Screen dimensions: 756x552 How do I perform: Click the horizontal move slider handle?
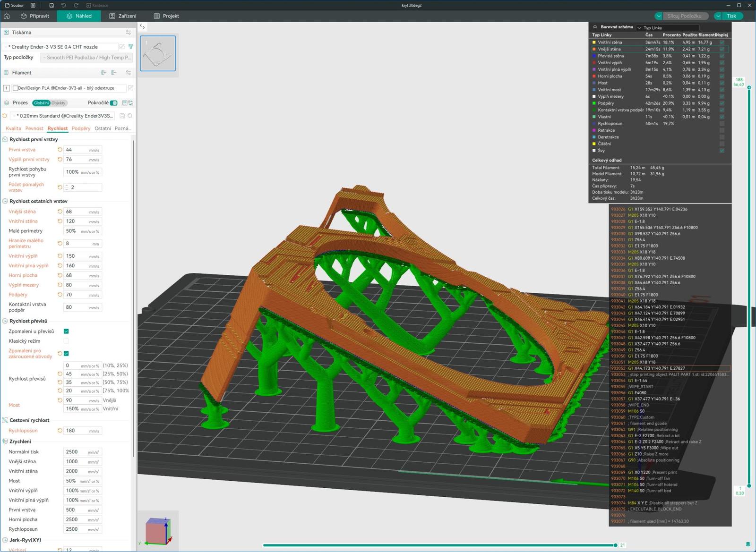615,545
